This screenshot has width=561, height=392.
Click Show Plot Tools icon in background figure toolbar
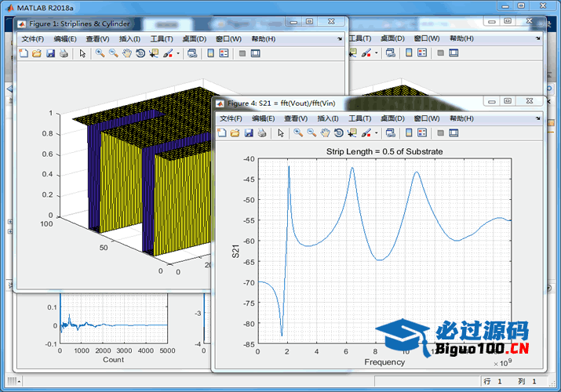tap(454, 53)
